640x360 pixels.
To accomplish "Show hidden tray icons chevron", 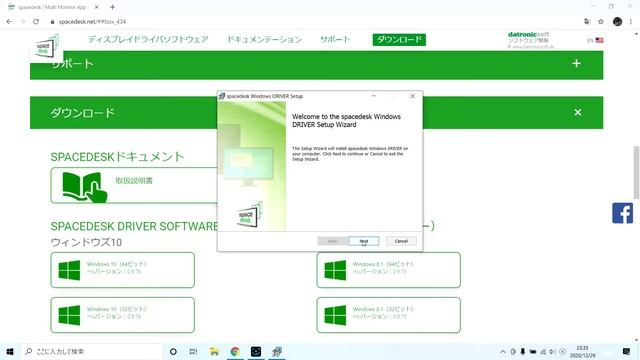I will pyautogui.click(x=503, y=351).
